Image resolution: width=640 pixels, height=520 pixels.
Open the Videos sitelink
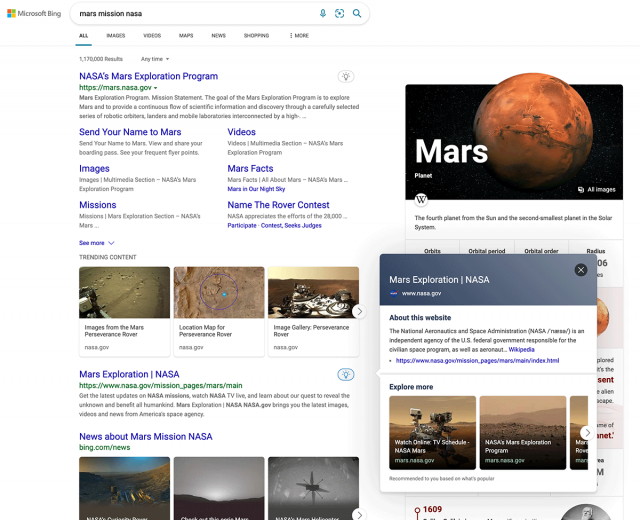242,132
